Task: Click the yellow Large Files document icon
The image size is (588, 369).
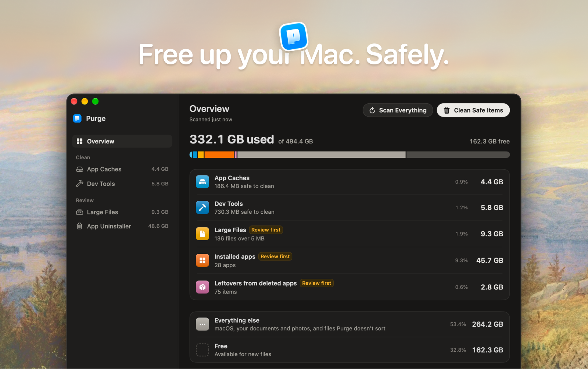Action: (202, 234)
